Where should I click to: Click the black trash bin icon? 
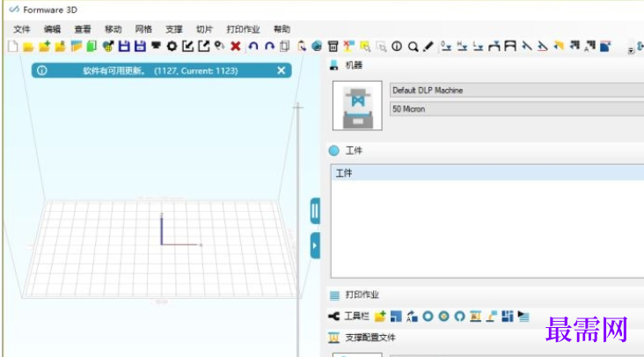[x=333, y=47]
